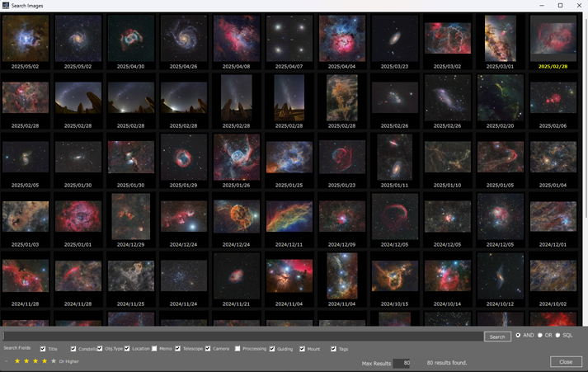The height and width of the screenshot is (372, 588).
Task: Set rating filter to five stars
Action: coord(54,361)
